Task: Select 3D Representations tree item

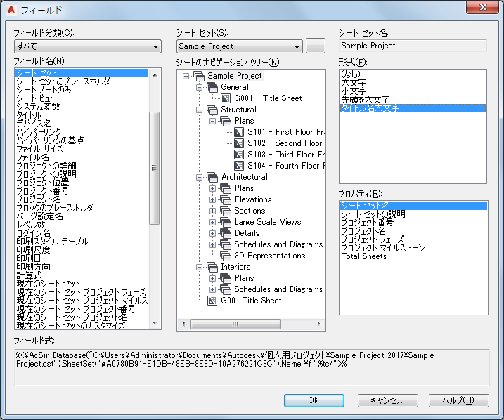Action: point(270,256)
